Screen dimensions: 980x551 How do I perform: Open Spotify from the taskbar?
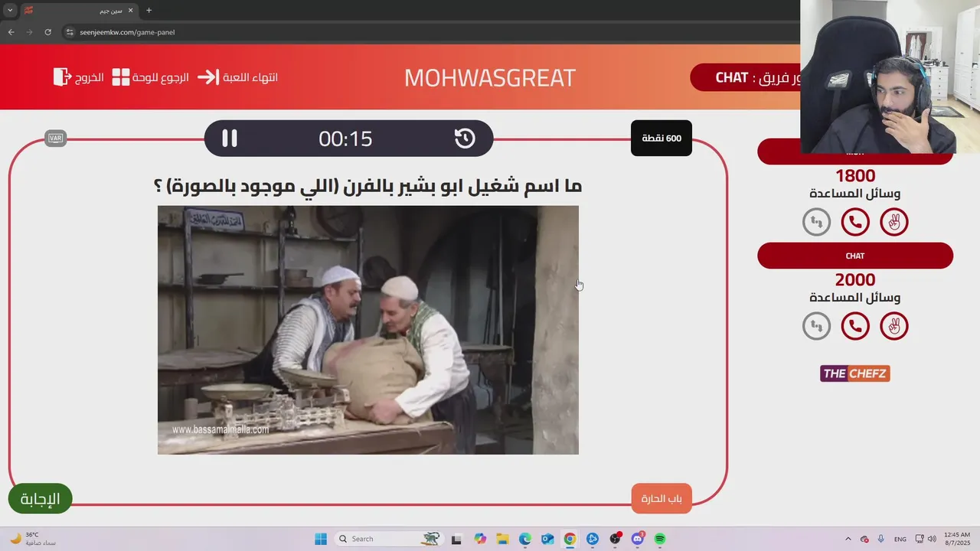[660, 539]
